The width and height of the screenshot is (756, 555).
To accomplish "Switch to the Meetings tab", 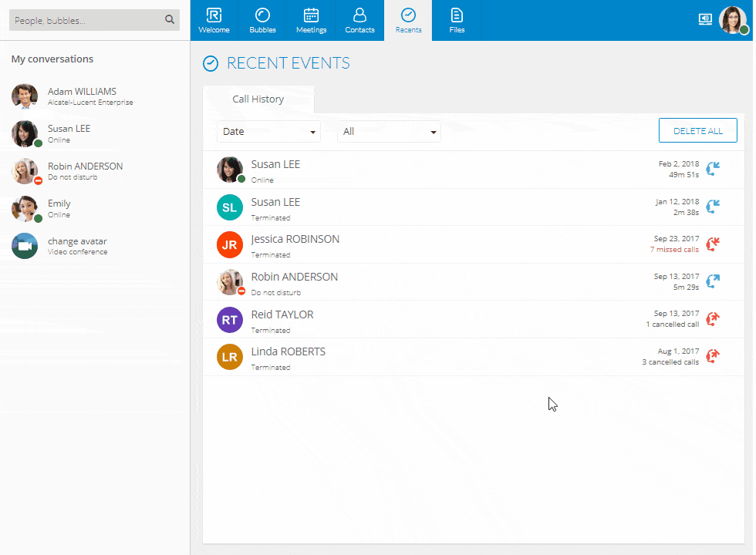I will click(x=311, y=20).
